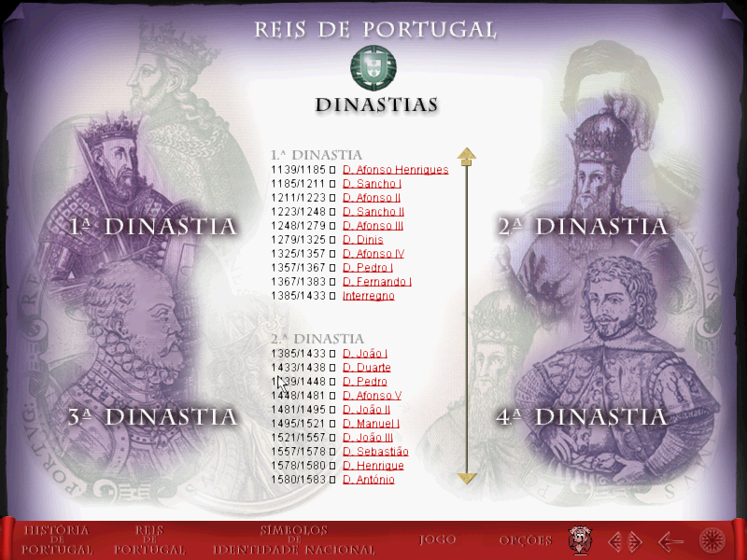Select the 1ª Dinastia portrait button
The image size is (747, 560).
pos(153,227)
